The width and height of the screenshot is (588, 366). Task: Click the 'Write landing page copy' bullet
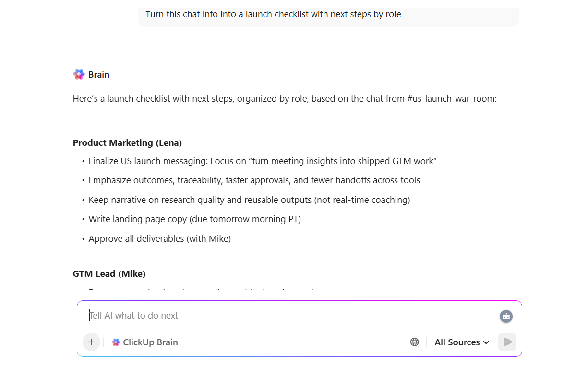[x=194, y=219]
